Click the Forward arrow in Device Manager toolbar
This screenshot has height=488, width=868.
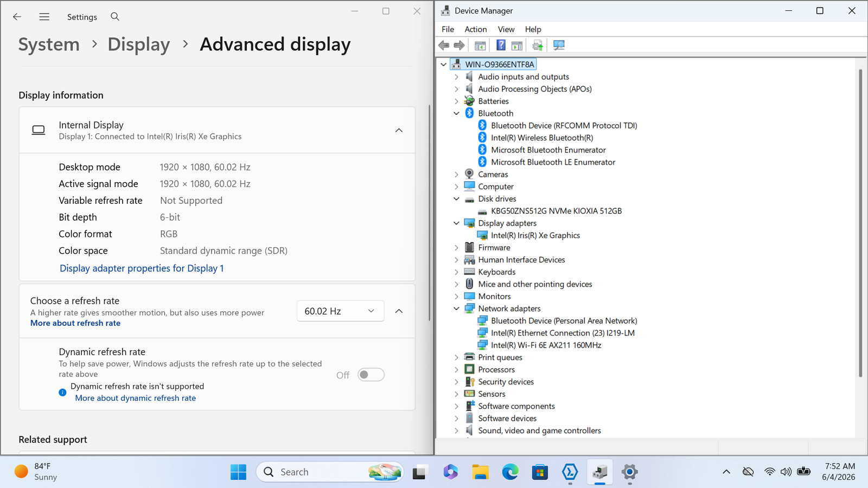pyautogui.click(x=459, y=46)
